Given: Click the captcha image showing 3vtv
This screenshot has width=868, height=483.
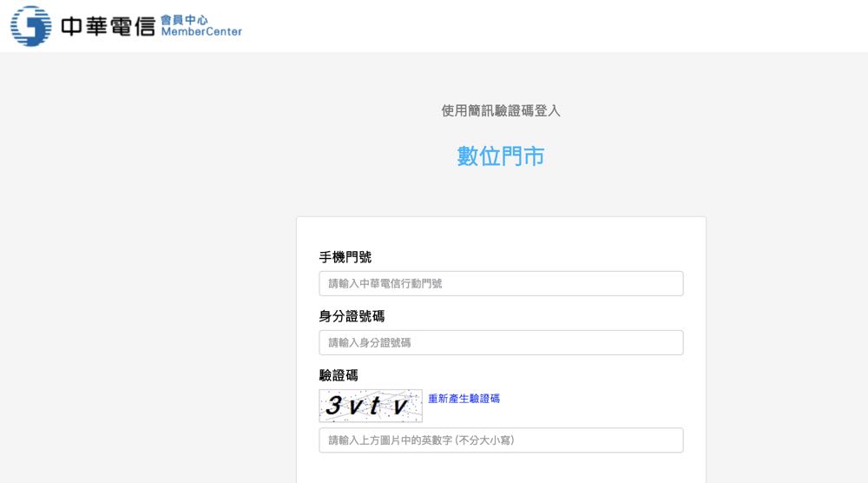Looking at the screenshot, I should click(371, 406).
